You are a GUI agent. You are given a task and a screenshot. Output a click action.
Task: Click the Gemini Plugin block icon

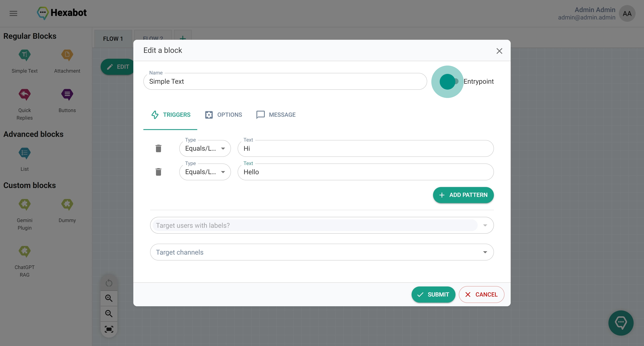24,204
